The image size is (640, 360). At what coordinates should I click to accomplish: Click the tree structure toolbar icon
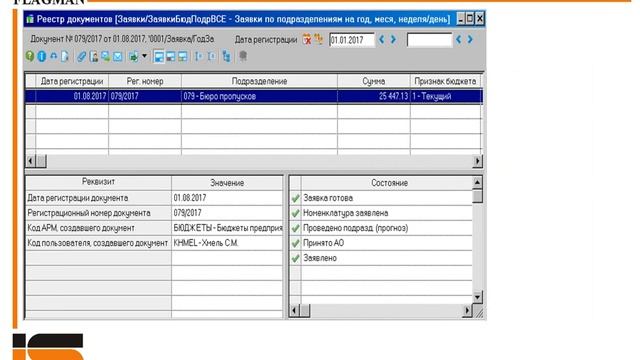point(227,56)
